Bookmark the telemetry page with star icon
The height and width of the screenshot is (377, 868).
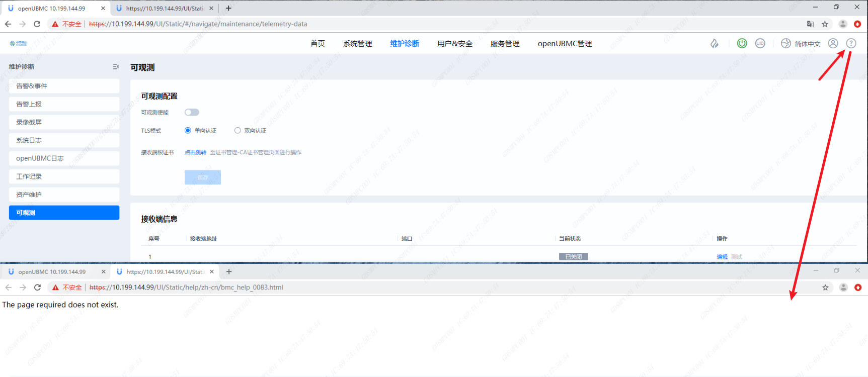click(825, 24)
